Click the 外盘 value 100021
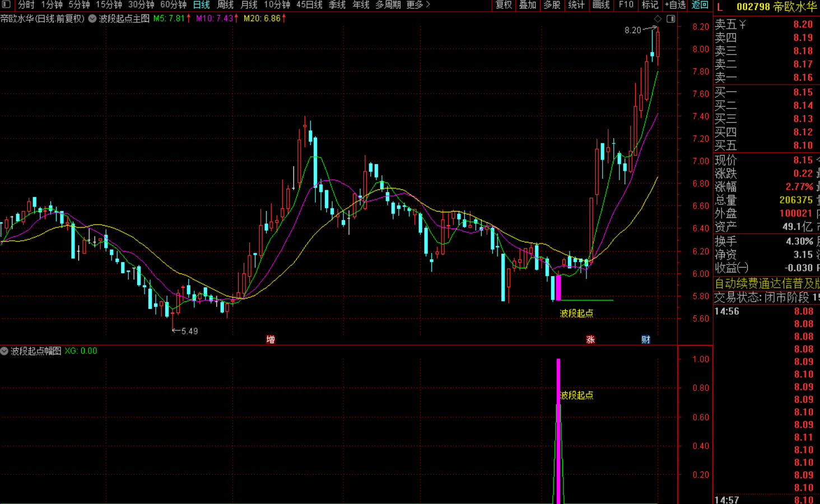820x504 pixels. coord(796,213)
